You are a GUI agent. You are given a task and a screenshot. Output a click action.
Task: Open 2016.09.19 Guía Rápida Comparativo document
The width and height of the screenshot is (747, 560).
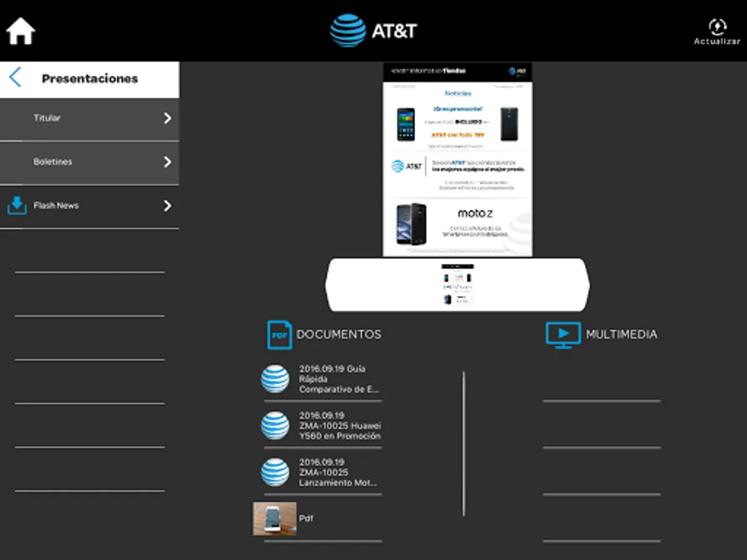click(x=340, y=379)
